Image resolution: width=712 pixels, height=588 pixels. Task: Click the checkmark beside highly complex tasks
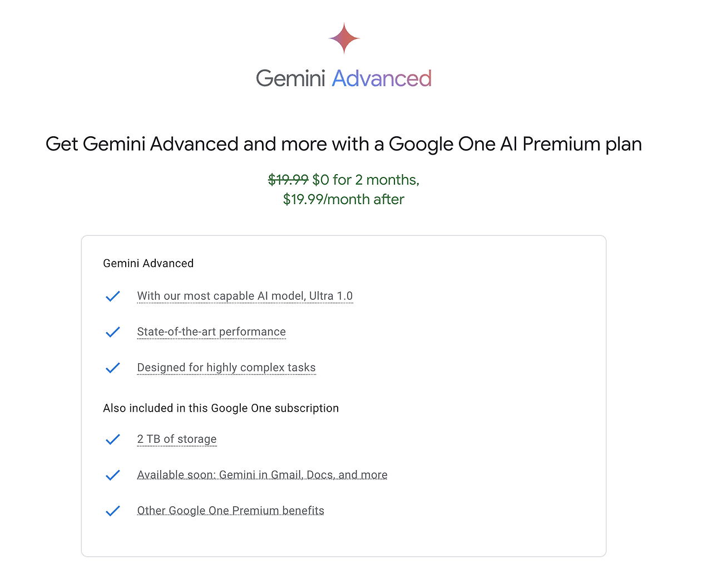pyautogui.click(x=113, y=368)
